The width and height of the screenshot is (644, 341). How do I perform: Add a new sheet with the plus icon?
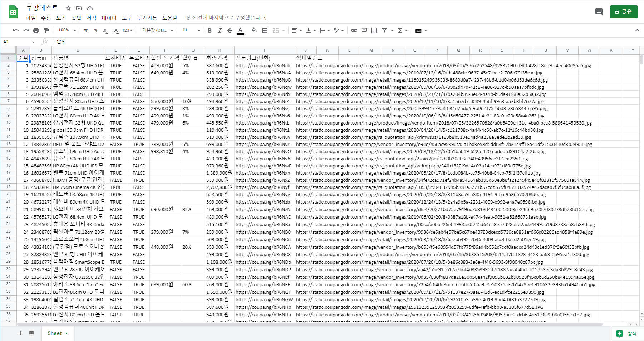pos(20,333)
